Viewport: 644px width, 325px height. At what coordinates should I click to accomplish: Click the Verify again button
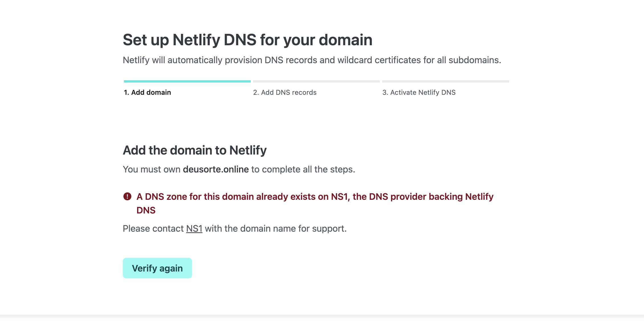(x=157, y=268)
